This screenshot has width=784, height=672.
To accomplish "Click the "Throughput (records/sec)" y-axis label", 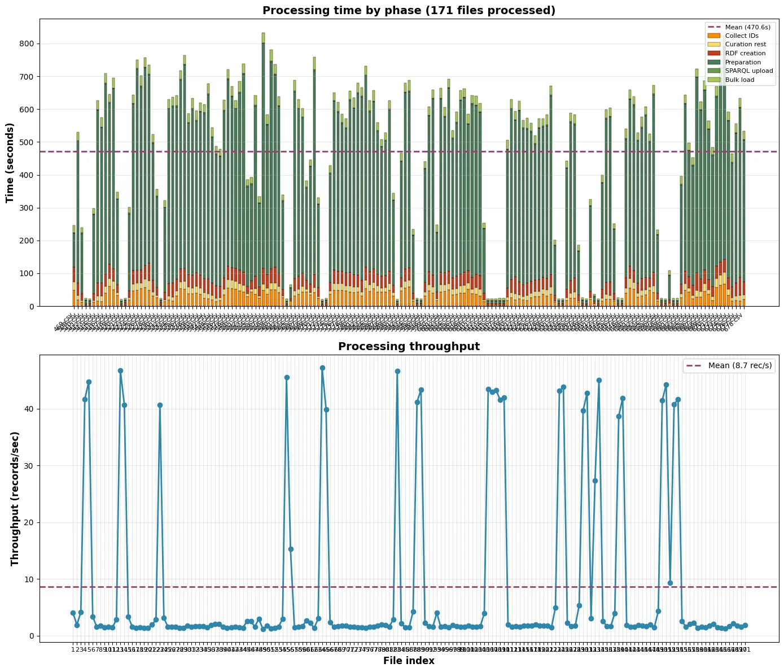I will 15,499.
